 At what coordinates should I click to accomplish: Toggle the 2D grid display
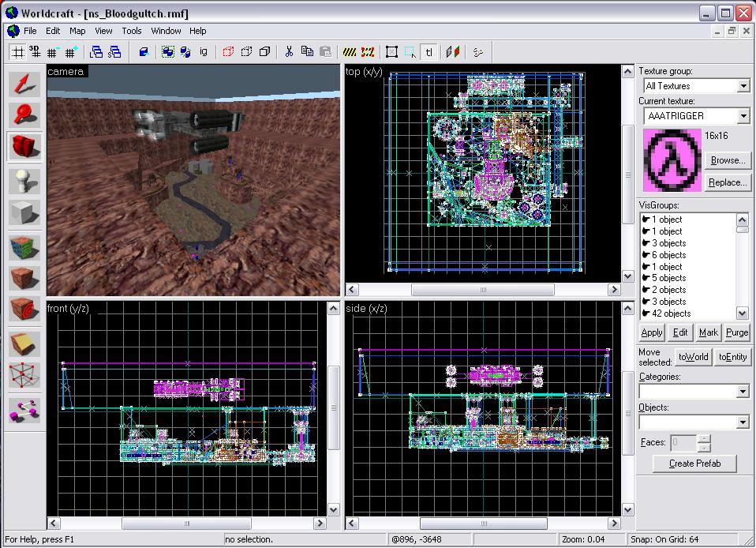(x=17, y=52)
